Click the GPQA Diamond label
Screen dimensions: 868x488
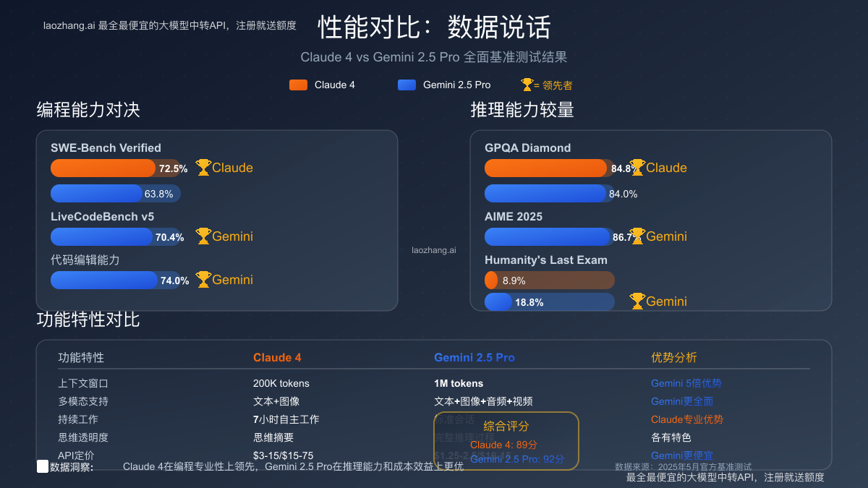pyautogui.click(x=527, y=148)
